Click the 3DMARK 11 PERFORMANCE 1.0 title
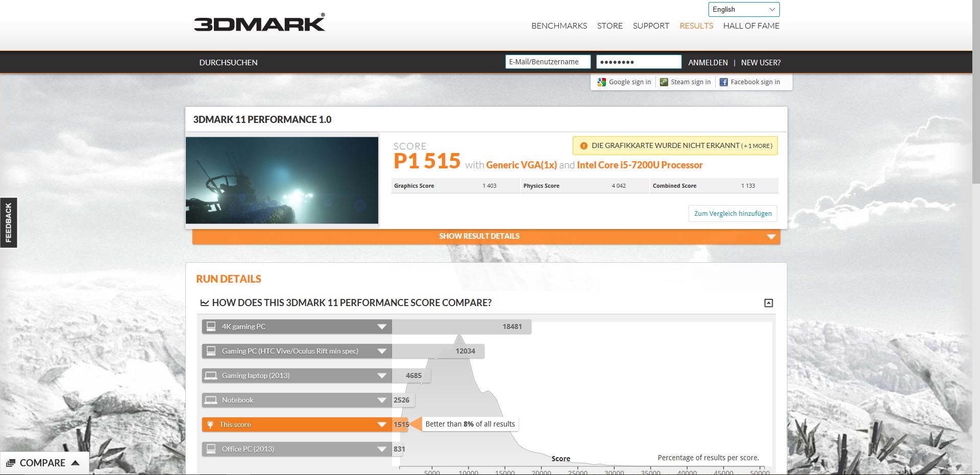 tap(262, 119)
